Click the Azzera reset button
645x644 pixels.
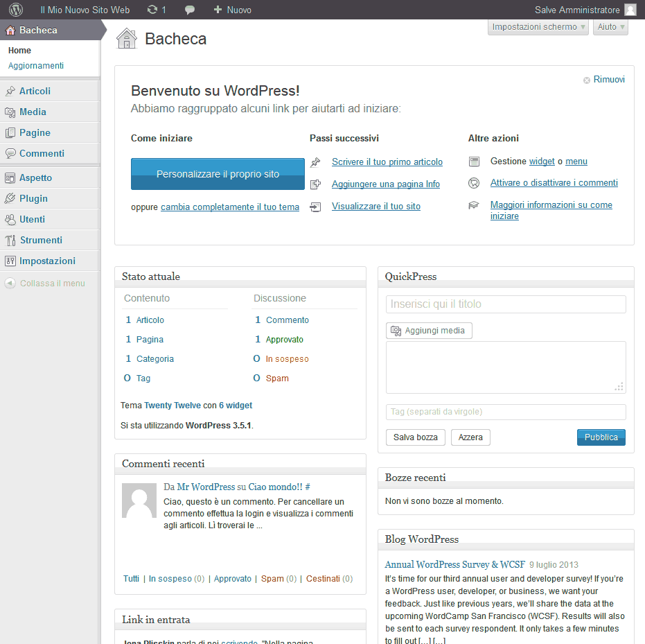[470, 437]
